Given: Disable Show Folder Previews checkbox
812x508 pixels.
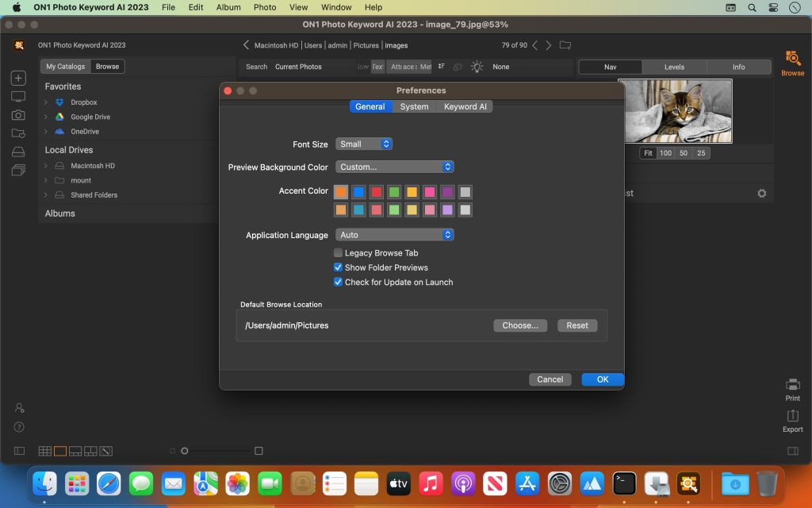Looking at the screenshot, I should (339, 267).
